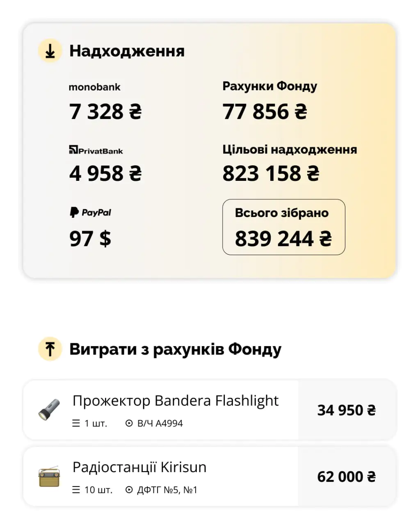Select the Прожектор Bandera Flashlight title
This screenshot has width=420, height=525.
click(x=176, y=400)
